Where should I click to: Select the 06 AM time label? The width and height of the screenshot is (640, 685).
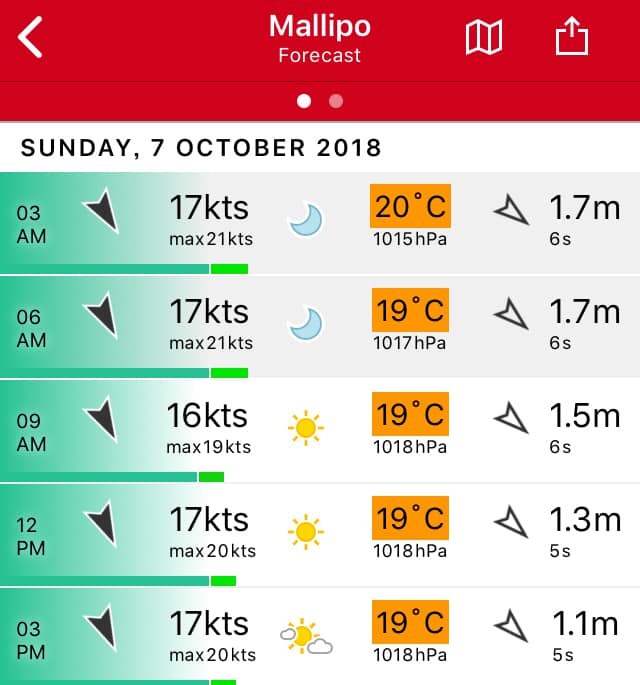pos(31,328)
